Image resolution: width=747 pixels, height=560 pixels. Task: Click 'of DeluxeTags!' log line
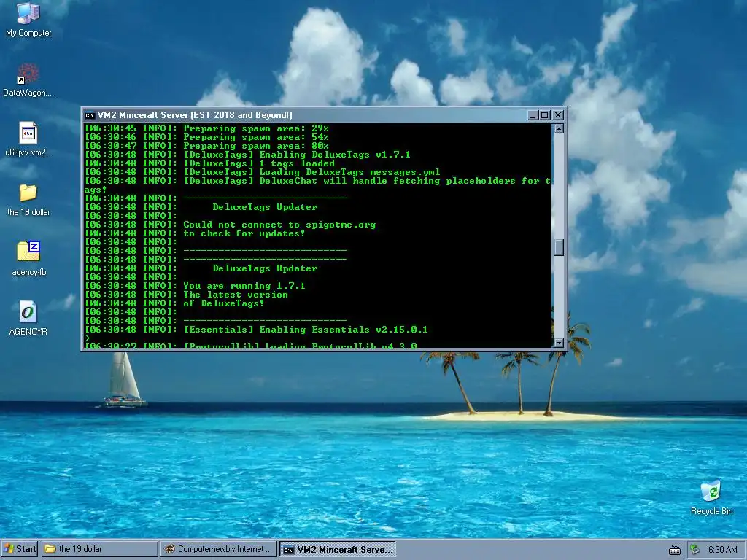(x=174, y=303)
